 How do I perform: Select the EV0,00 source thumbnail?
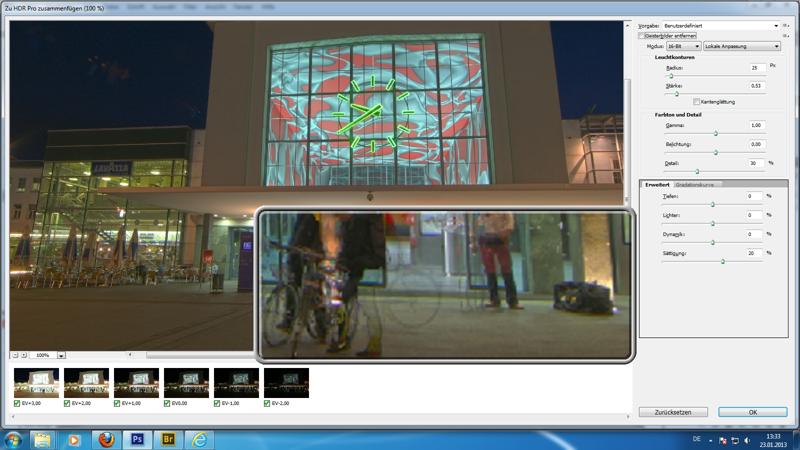[x=186, y=383]
